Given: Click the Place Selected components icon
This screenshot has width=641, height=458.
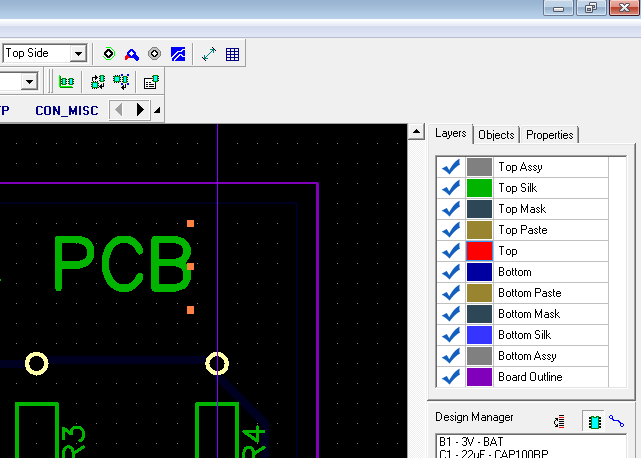Looking at the screenshot, I should point(121,81).
